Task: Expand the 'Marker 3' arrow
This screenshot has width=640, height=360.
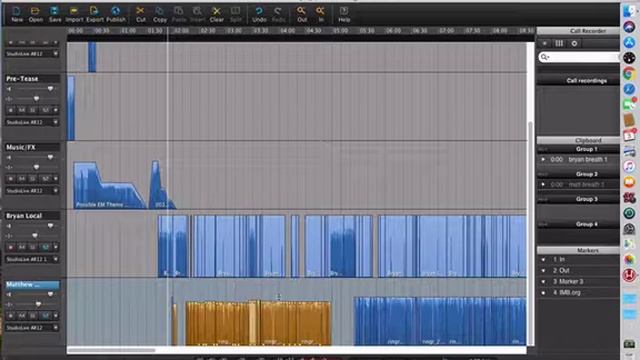Action: click(543, 282)
